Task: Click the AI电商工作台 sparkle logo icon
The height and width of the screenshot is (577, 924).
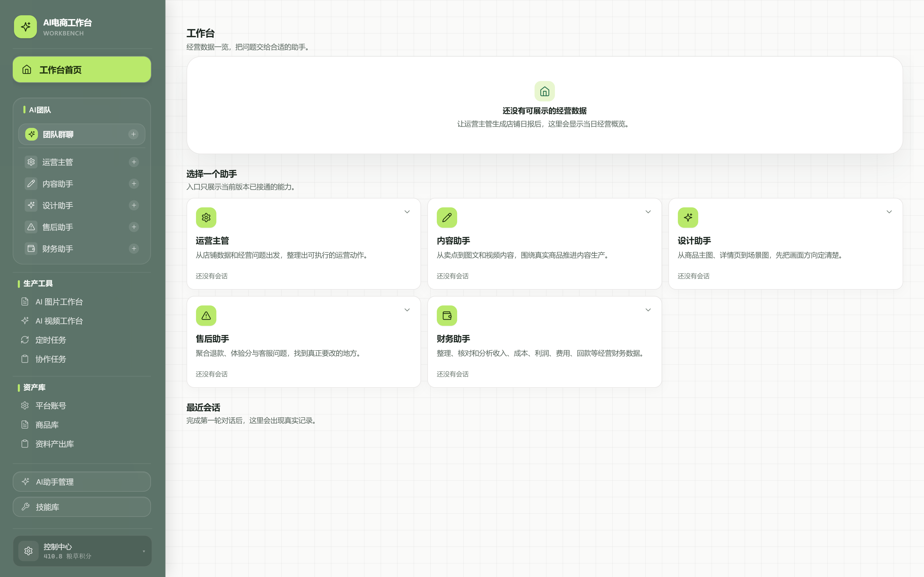Action: click(25, 27)
